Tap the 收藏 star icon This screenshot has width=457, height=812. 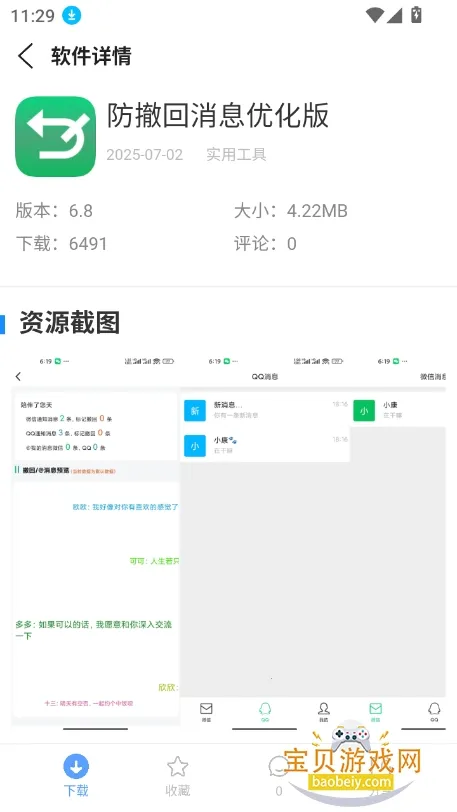178,766
